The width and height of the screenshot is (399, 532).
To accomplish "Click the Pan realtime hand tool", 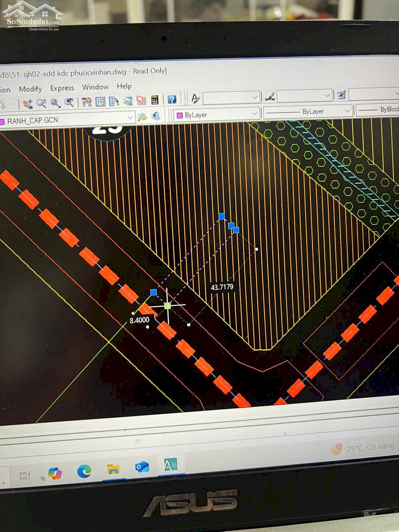I will (27, 103).
